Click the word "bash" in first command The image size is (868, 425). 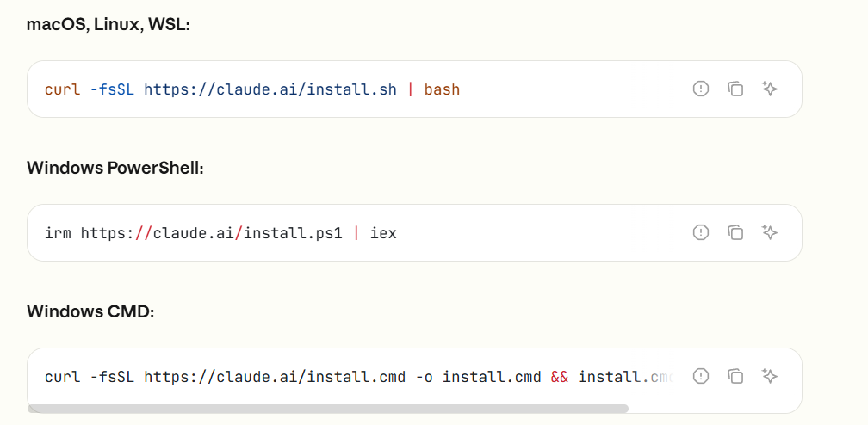tap(442, 89)
